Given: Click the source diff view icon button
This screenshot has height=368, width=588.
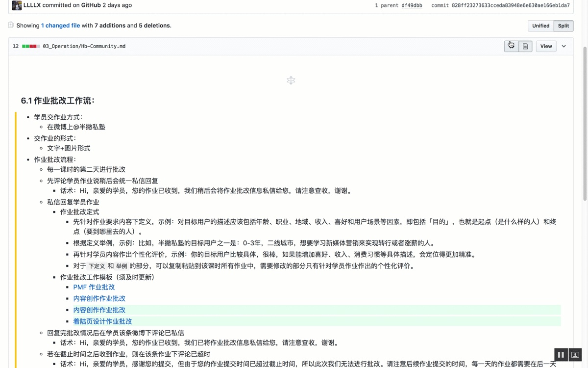Looking at the screenshot, I should click(x=511, y=46).
